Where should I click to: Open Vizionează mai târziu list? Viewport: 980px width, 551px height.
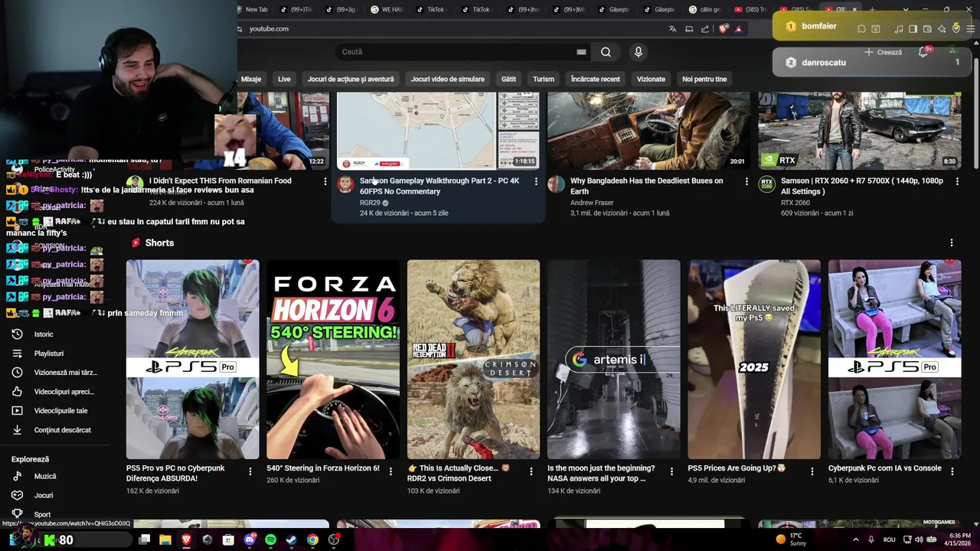(x=54, y=373)
